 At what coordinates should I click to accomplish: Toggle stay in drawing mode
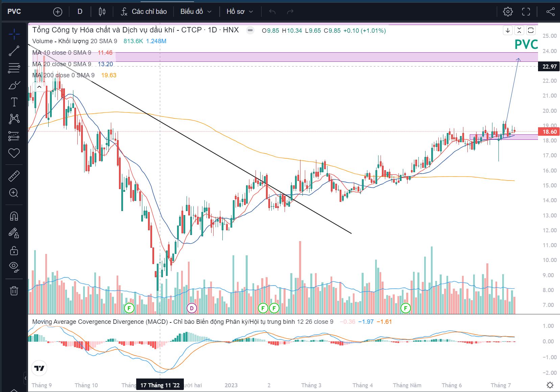(x=14, y=233)
